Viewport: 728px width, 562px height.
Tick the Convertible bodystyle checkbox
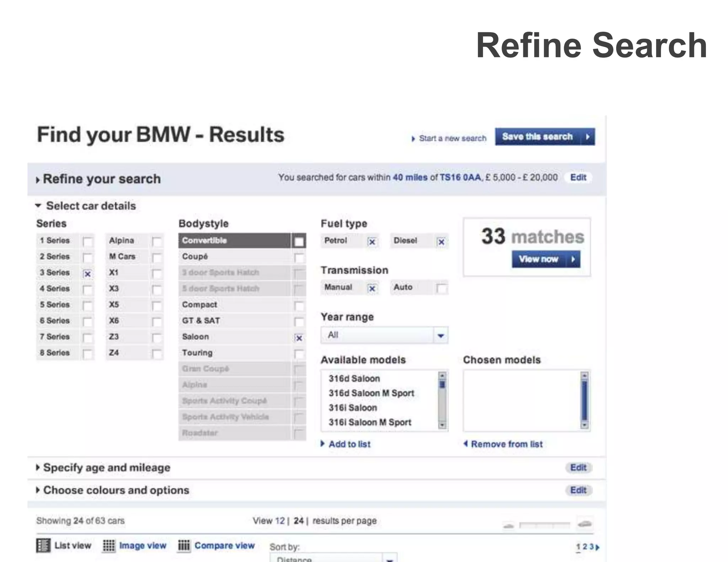[299, 242]
